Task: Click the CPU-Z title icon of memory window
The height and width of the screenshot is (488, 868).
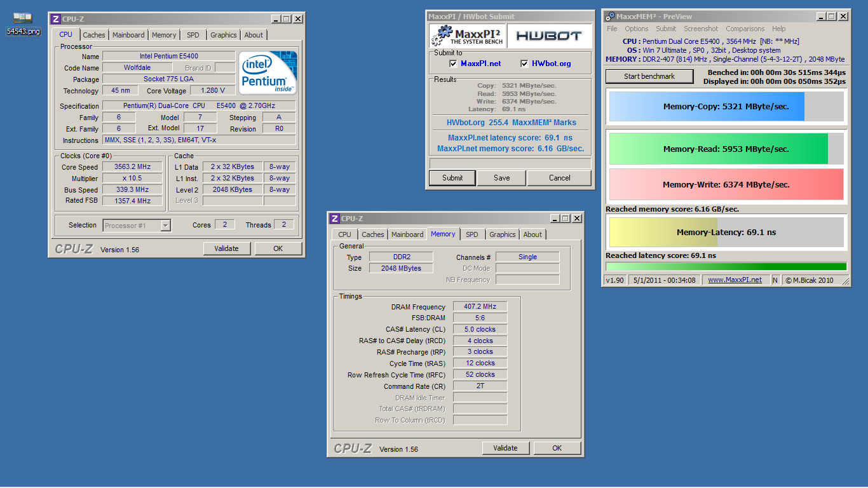Action: point(335,219)
